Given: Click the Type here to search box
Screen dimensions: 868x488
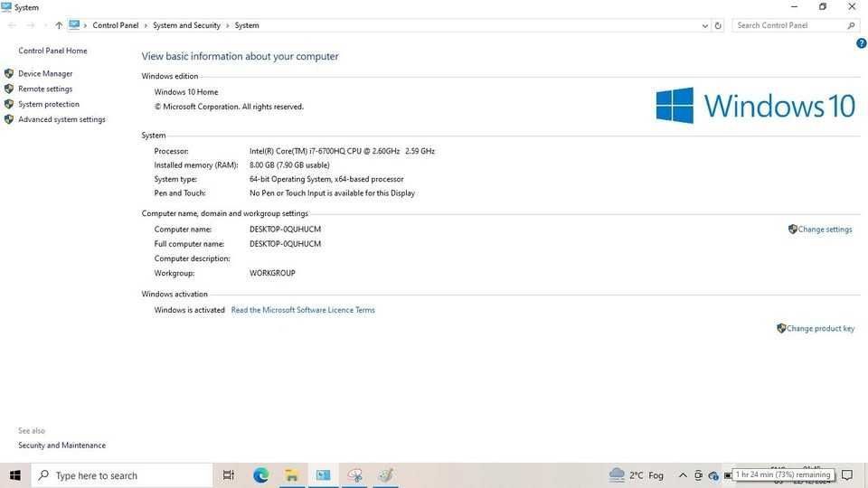Looking at the screenshot, I should pos(122,474).
